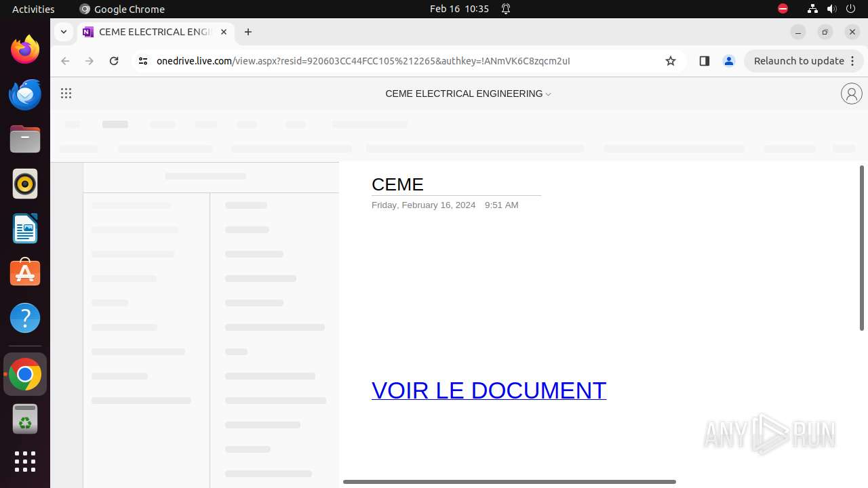Open the VOIR LE DOCUMENT link
This screenshot has width=868, height=488.
click(x=489, y=390)
